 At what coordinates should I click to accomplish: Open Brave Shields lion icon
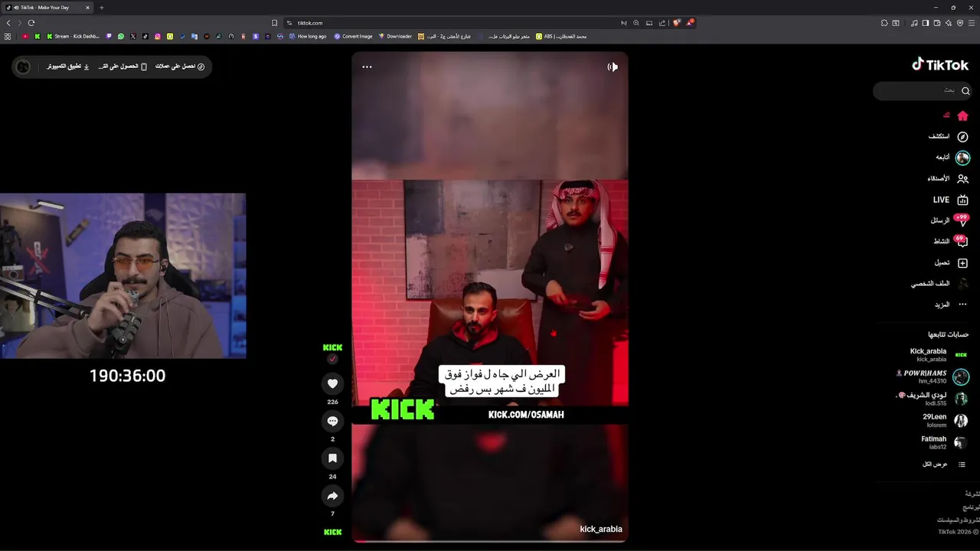(676, 23)
